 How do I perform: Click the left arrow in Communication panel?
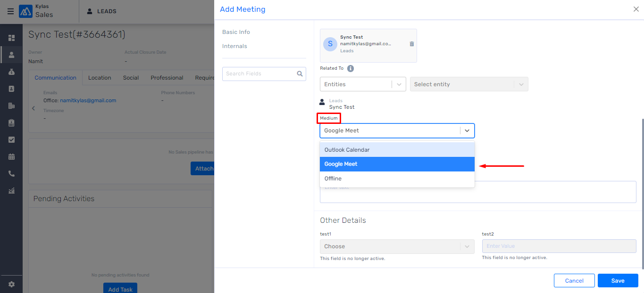(x=33, y=108)
